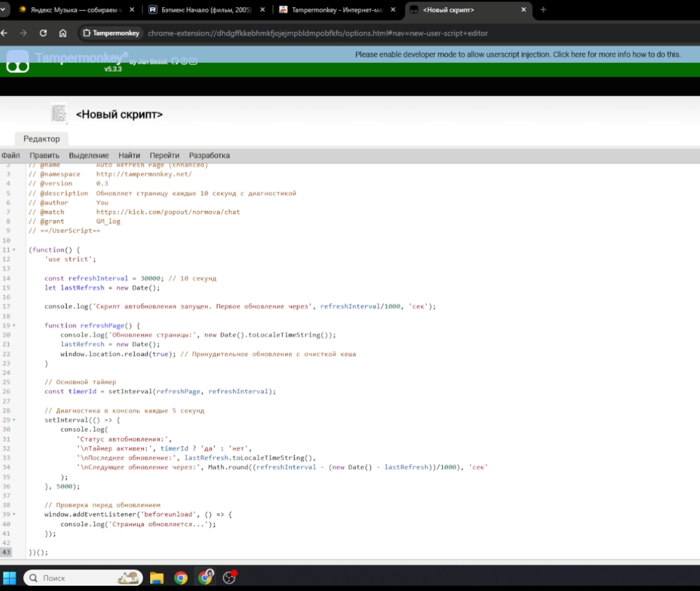Collapse setInterval fold at line 29
The image size is (700, 591).
[14, 420]
